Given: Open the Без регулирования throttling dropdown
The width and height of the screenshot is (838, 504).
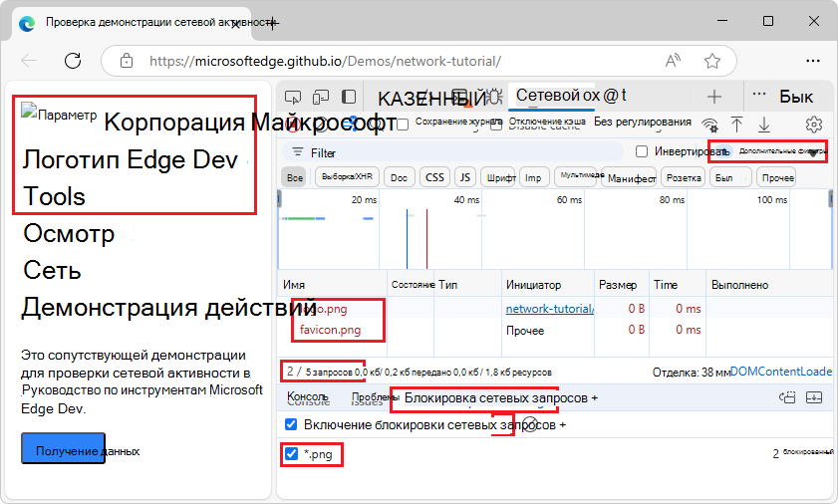Looking at the screenshot, I should [643, 123].
